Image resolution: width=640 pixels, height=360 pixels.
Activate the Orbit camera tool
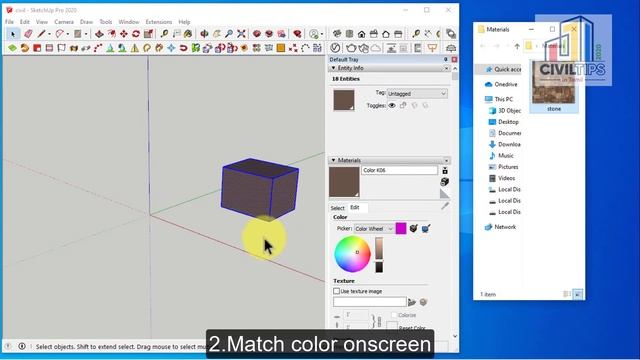point(204,34)
